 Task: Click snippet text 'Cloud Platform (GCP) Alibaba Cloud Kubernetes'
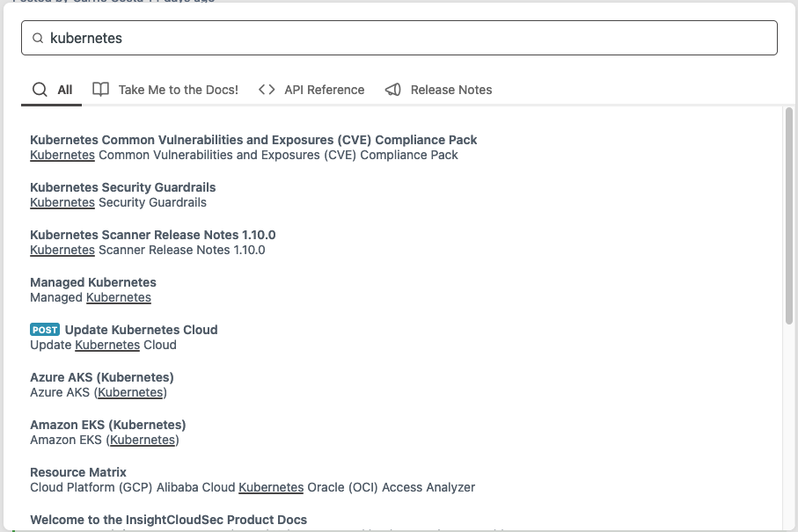point(167,487)
